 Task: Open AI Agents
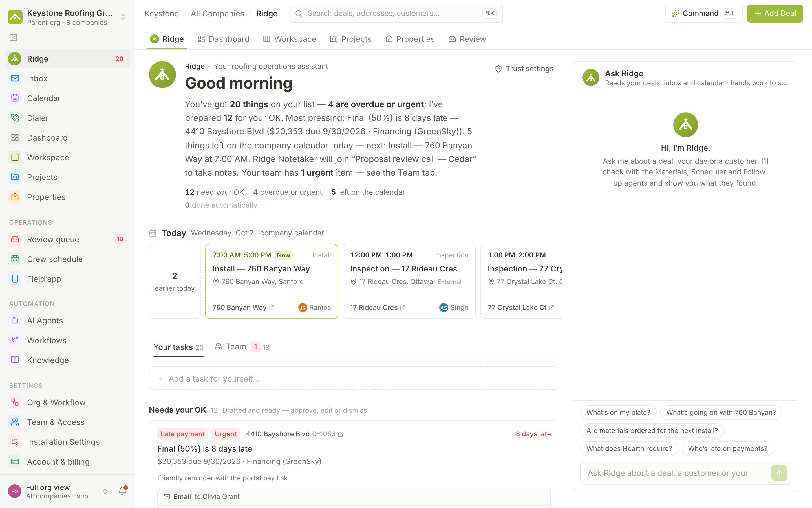point(67,321)
